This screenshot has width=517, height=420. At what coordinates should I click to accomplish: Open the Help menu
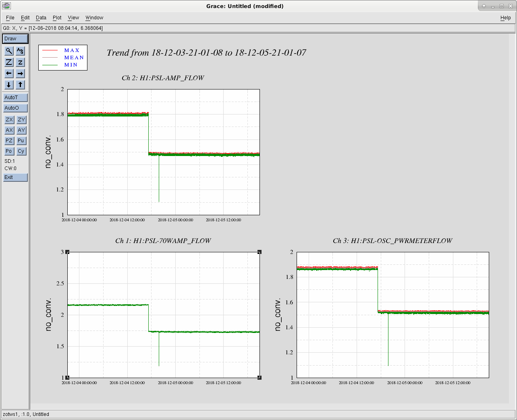505,18
